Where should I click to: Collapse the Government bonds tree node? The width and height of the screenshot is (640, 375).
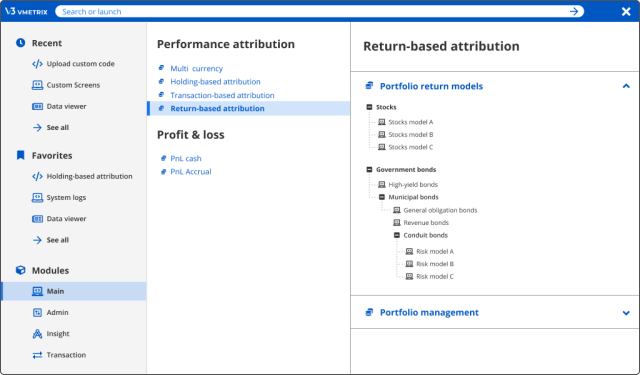(369, 169)
